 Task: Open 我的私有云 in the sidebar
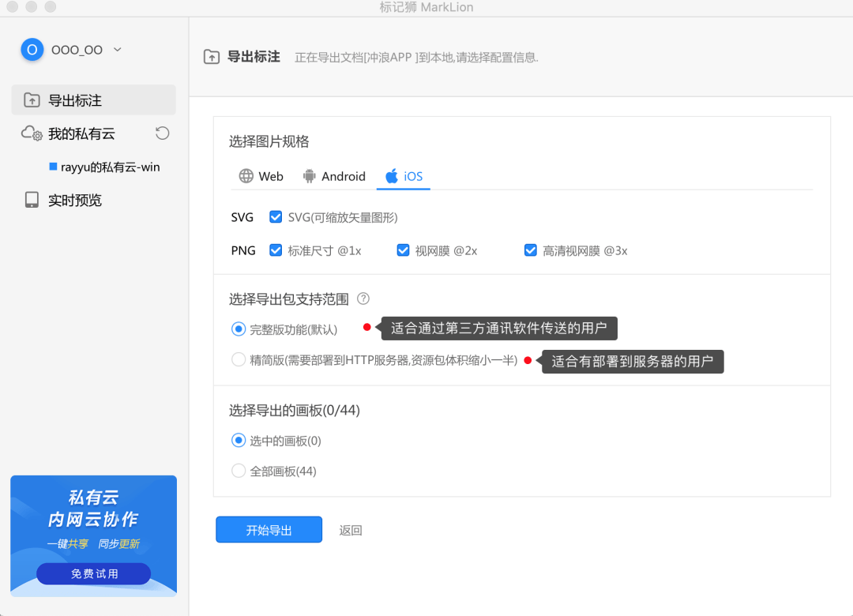click(x=81, y=134)
